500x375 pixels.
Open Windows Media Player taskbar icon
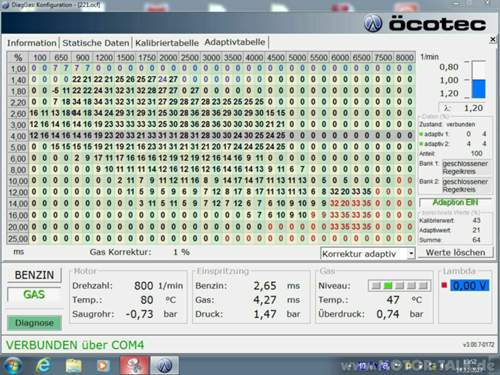103,366
